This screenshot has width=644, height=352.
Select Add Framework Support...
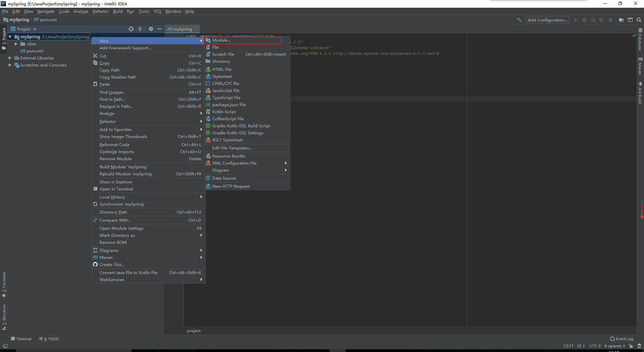tap(148, 48)
